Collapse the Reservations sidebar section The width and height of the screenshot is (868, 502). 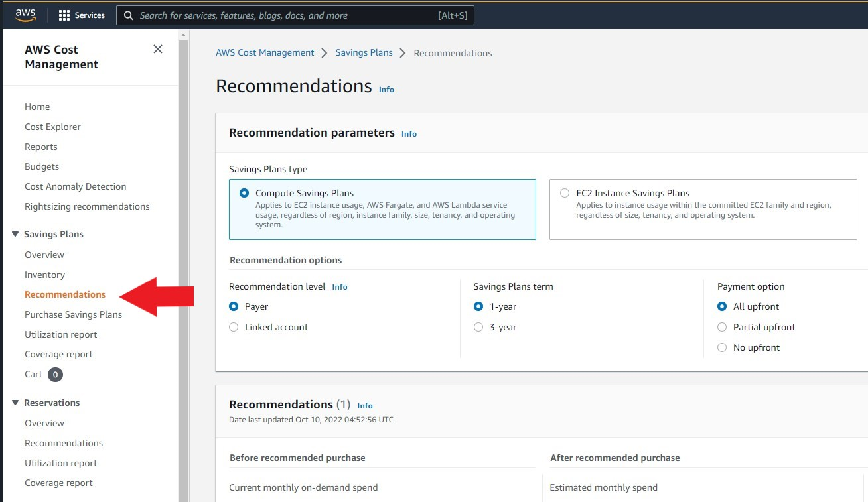coord(15,403)
